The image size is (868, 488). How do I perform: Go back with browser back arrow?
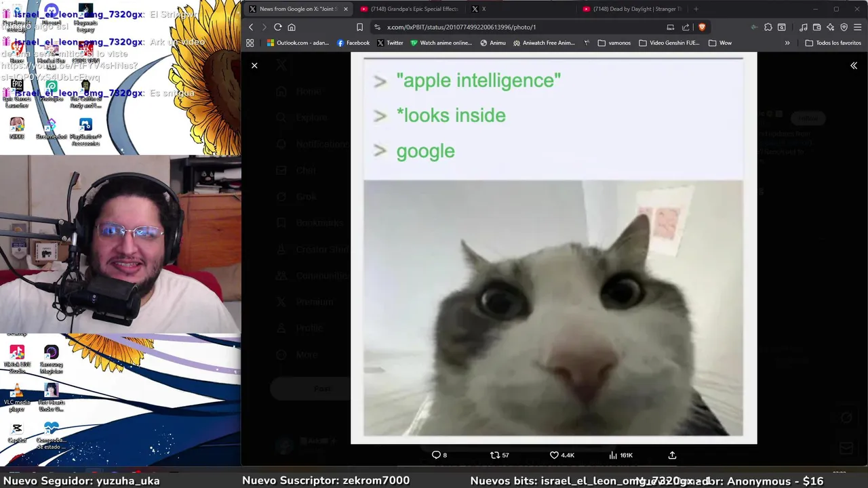(251, 27)
